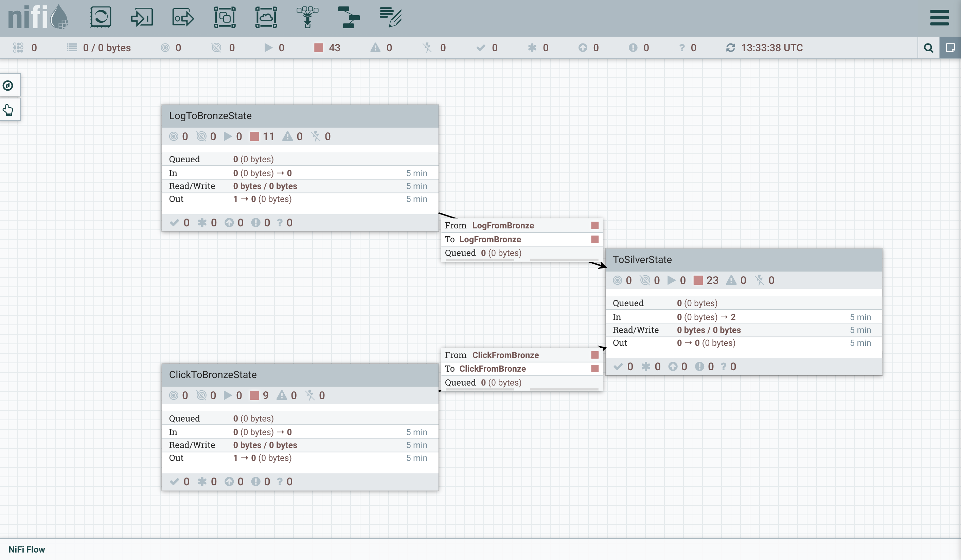Click the stale version icon in status bar
The image size is (961, 560).
tap(582, 48)
